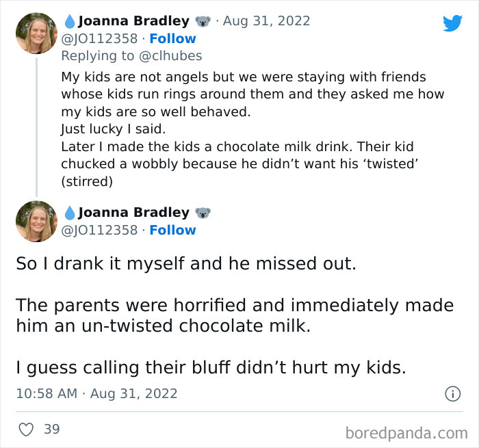479x448 pixels.
Task: Click the boredpanda.com watermark
Action: pyautogui.click(x=406, y=432)
